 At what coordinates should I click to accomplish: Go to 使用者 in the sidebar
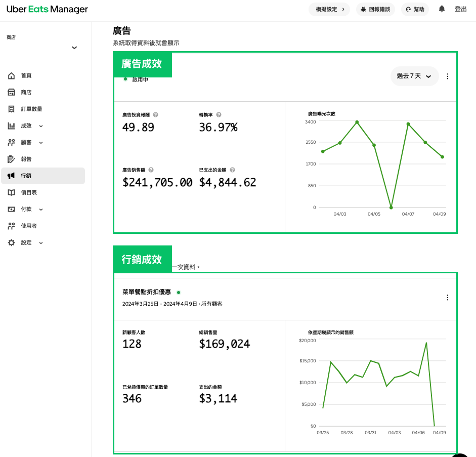click(28, 226)
